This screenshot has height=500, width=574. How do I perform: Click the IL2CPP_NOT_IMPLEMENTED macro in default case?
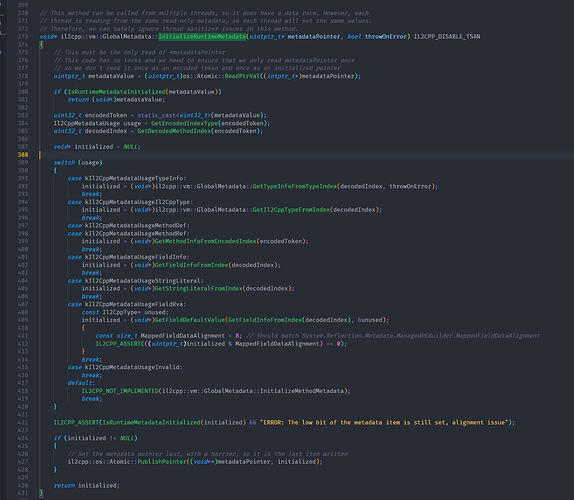click(120, 391)
